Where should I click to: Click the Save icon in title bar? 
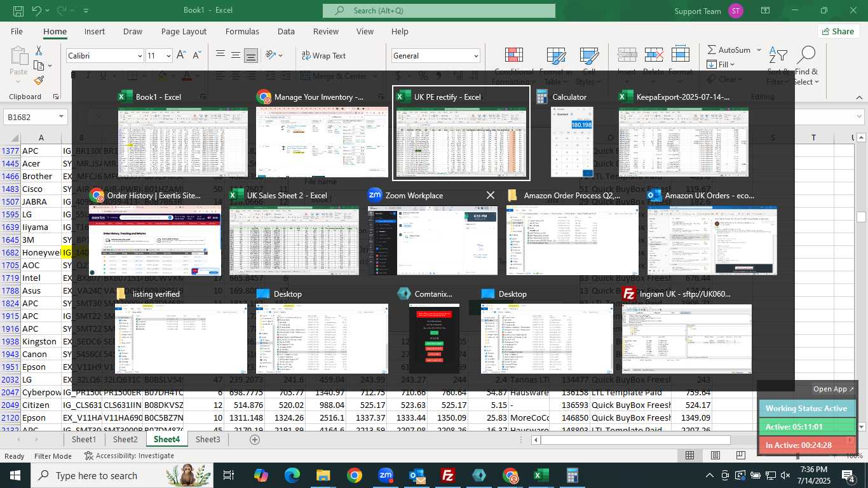[x=18, y=11]
